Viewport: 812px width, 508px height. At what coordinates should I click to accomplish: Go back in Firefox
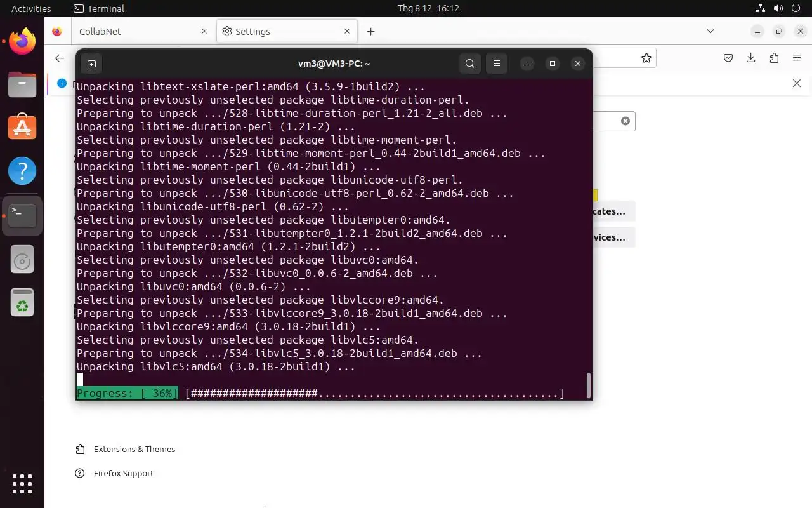60,58
